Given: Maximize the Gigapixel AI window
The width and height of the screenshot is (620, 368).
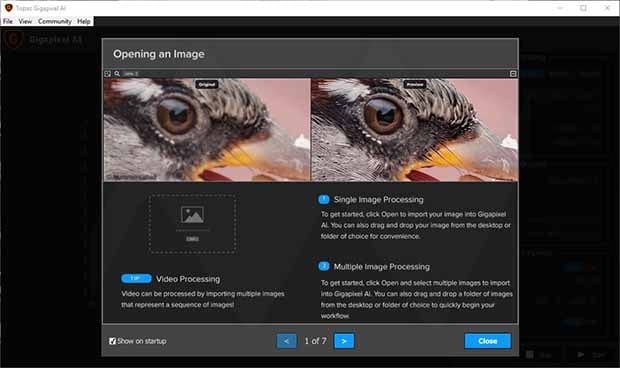Looking at the screenshot, I should click(583, 8).
